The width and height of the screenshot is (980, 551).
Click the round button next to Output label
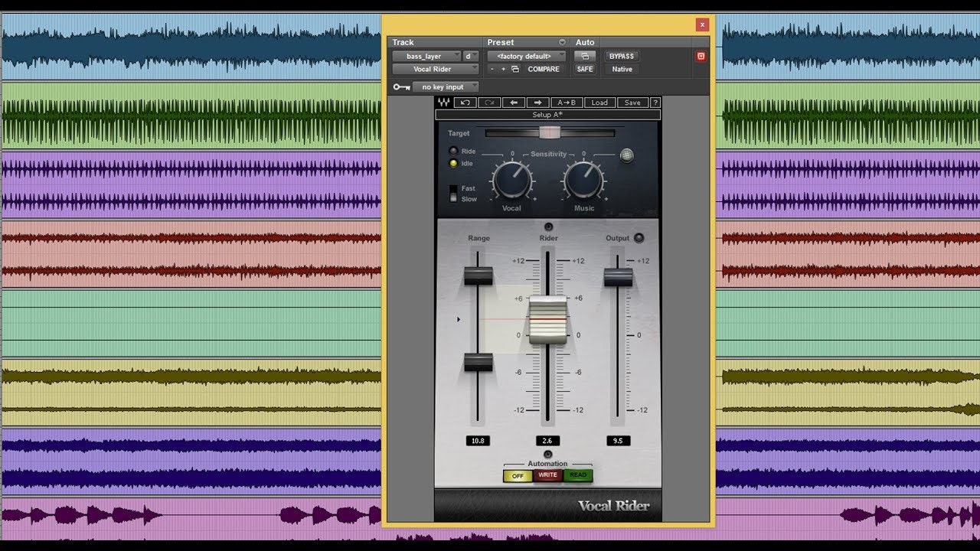coord(639,238)
